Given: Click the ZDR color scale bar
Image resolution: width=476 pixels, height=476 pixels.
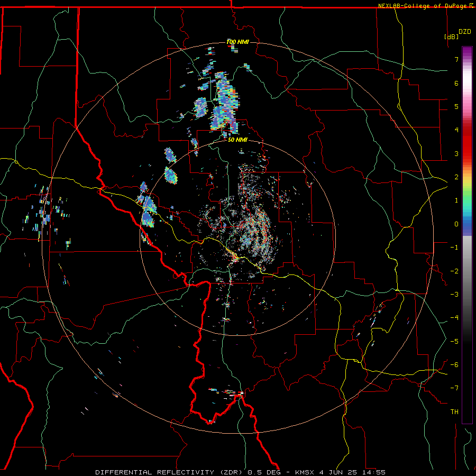Looking at the screenshot, I should (x=467, y=235).
